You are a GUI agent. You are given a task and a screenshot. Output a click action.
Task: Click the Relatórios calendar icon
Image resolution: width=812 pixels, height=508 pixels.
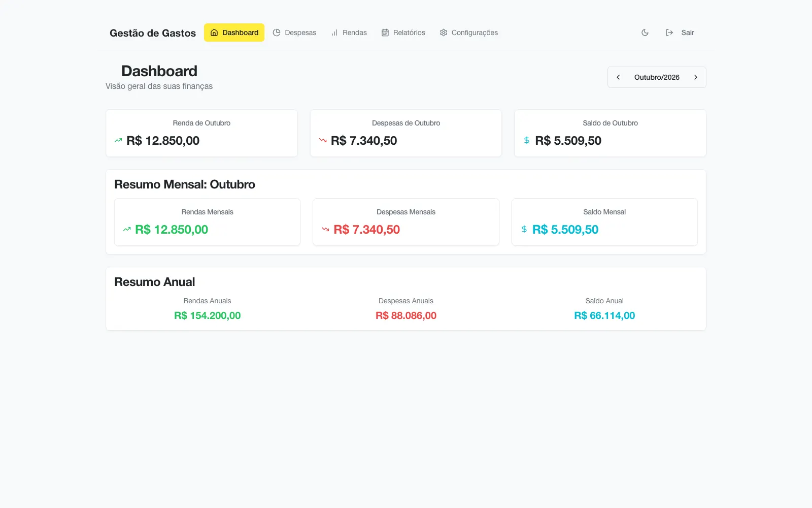(x=385, y=33)
